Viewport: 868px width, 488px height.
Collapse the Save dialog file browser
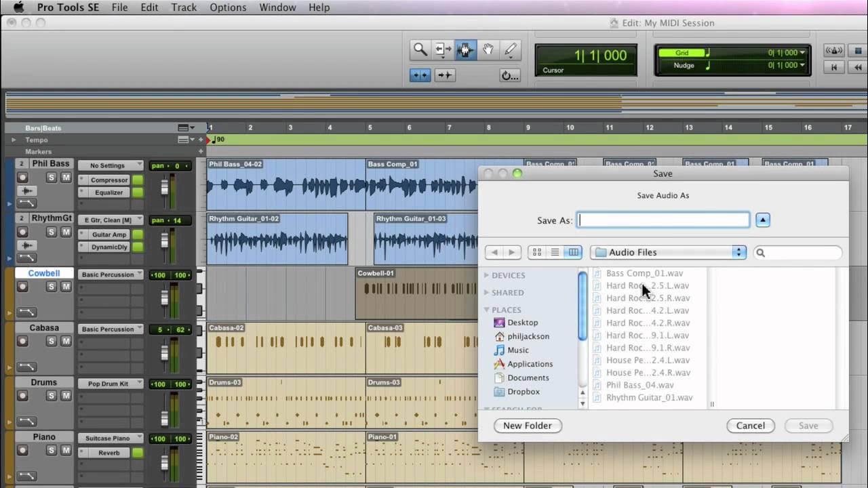(x=763, y=220)
